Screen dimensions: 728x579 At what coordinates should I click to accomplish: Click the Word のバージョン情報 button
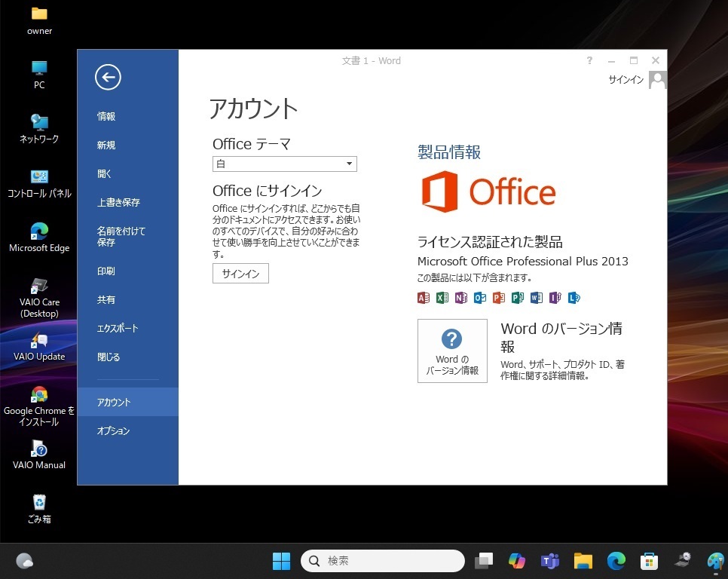click(x=452, y=351)
